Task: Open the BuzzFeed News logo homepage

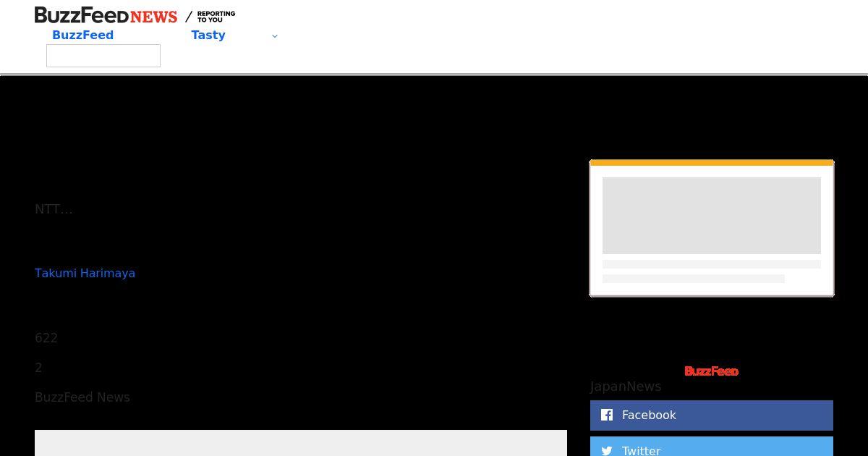Action: (106, 15)
